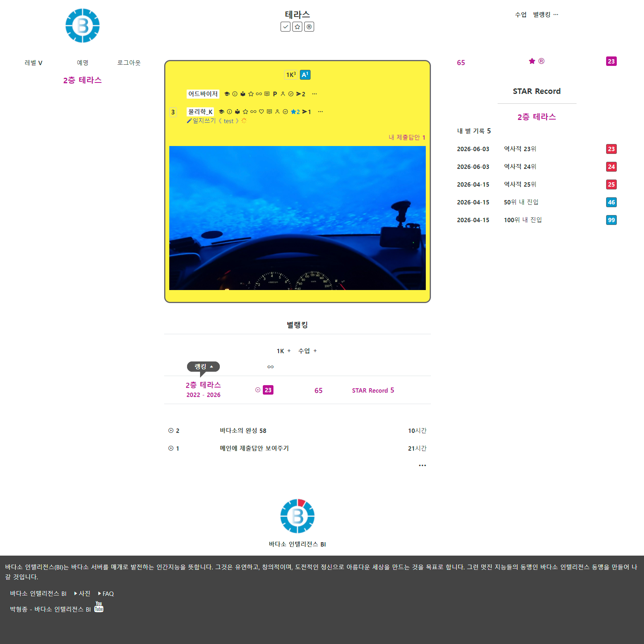
Task: Select the blue A¹ badge
Action: (305, 75)
